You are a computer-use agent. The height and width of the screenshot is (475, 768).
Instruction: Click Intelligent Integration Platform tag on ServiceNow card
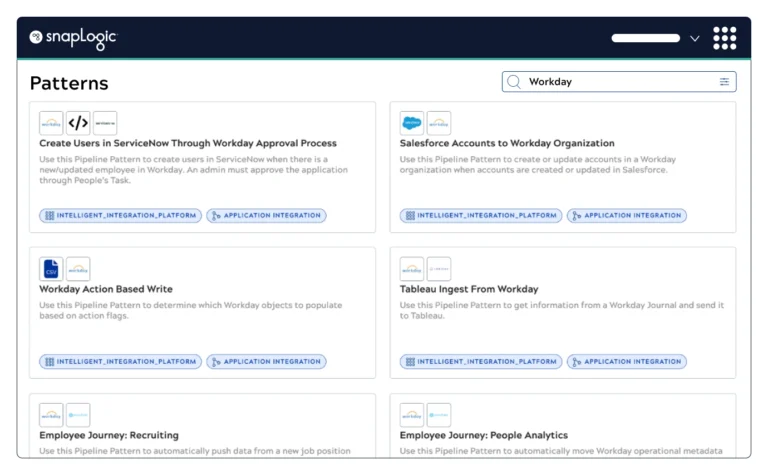(120, 215)
